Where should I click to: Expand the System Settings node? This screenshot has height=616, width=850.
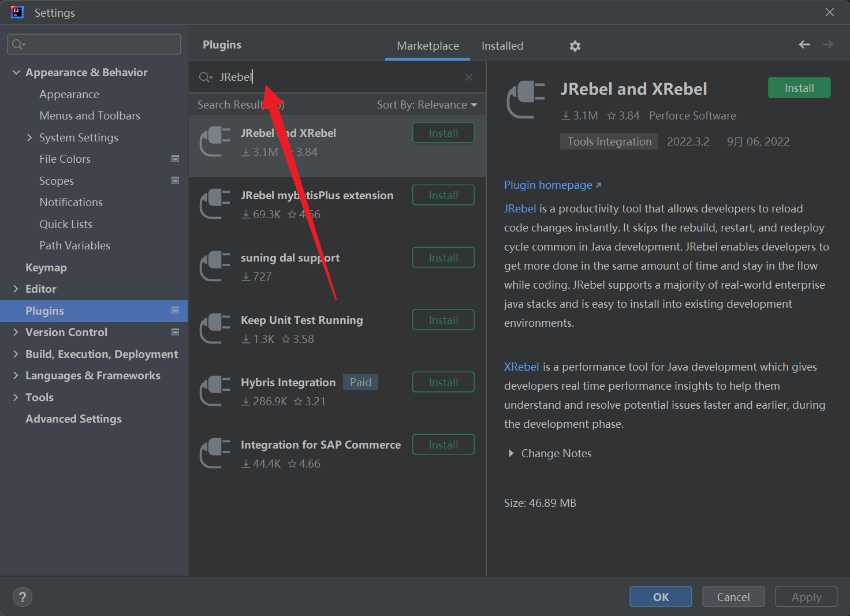coord(29,137)
